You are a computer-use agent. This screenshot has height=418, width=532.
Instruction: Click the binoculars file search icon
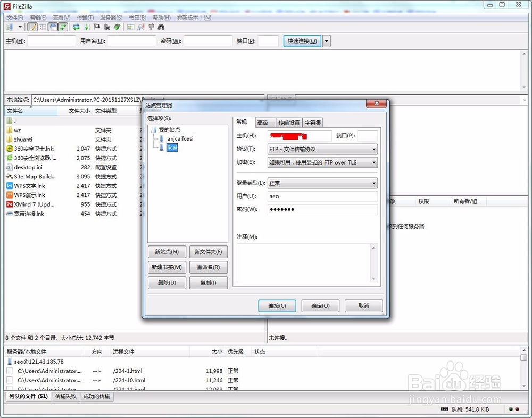[161, 27]
